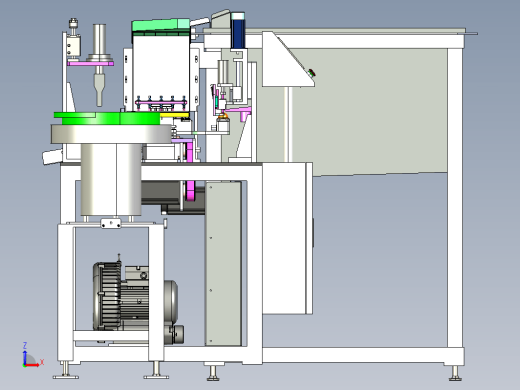The image size is (520, 390).
Task: Click the far right leveling foot
Action: tap(455, 373)
